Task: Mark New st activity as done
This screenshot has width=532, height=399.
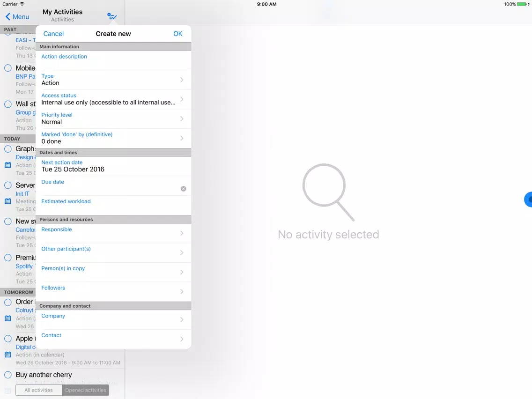Action: point(8,221)
